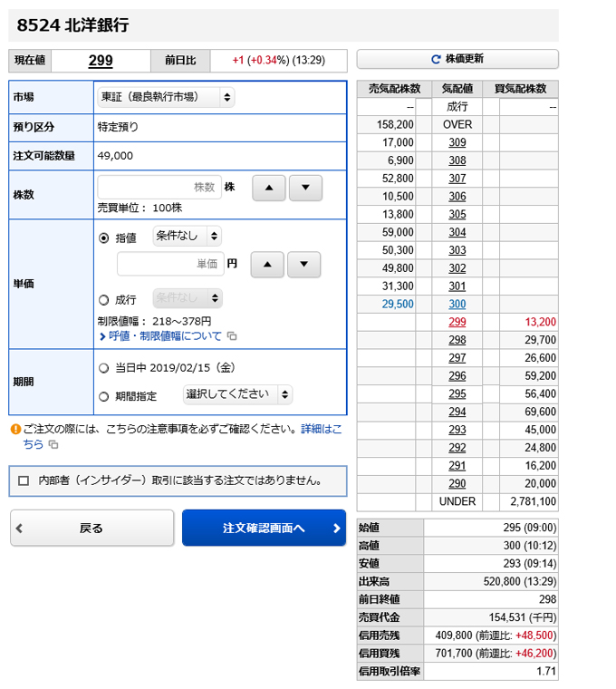Select red quote price 299 in board

(457, 322)
